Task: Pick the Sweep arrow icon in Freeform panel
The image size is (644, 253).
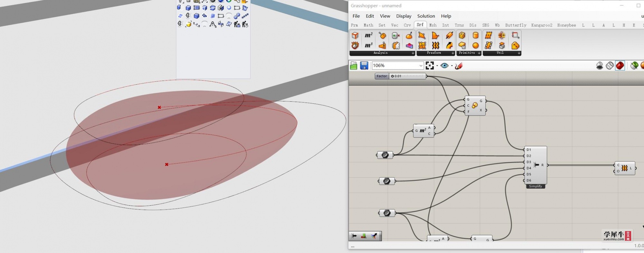Action: [450, 45]
